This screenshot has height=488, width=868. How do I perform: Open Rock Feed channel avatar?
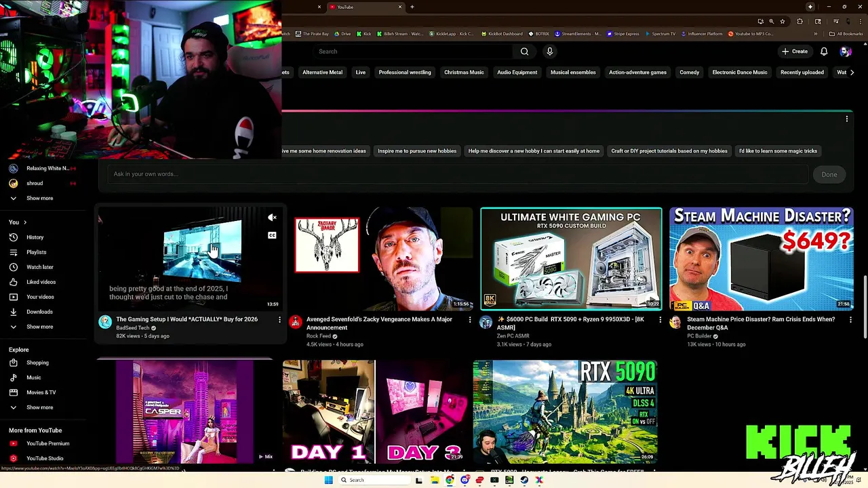[295, 322]
